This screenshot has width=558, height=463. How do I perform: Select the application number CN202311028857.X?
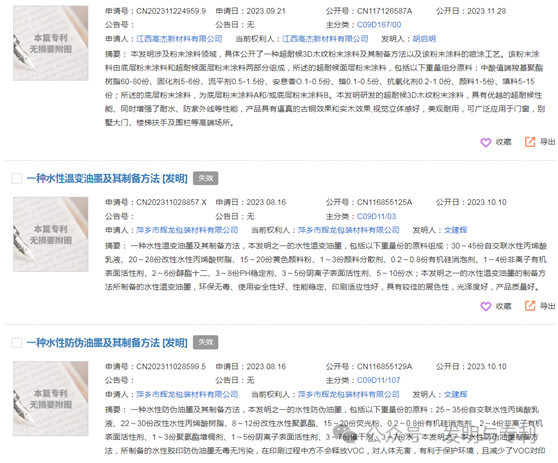pos(171,202)
